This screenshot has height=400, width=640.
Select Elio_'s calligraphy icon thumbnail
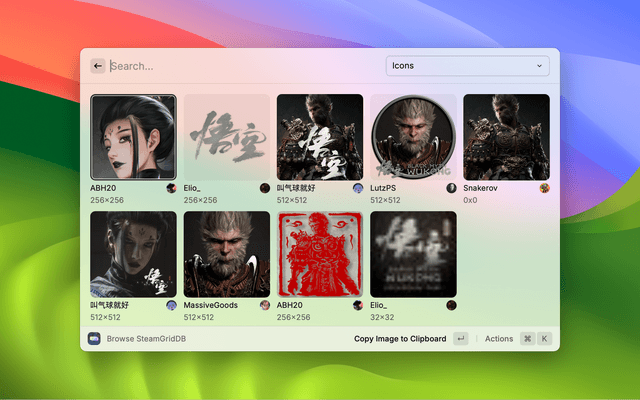pos(227,137)
